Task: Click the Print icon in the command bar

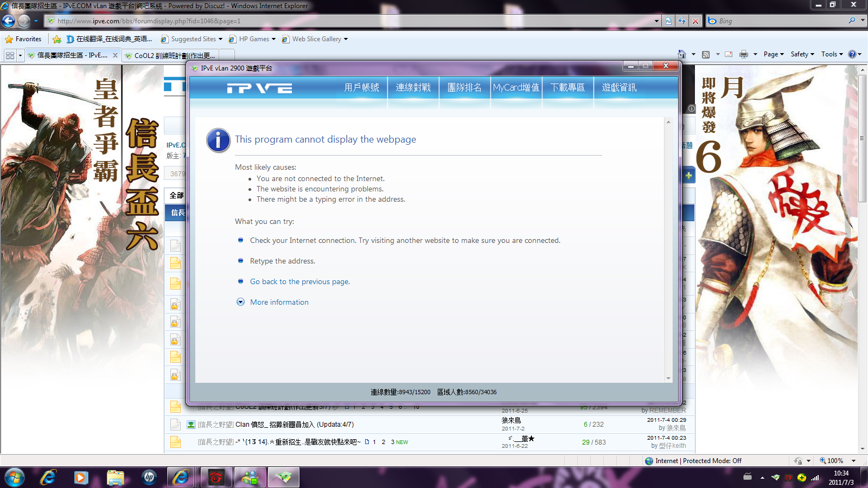Action: click(x=743, y=54)
